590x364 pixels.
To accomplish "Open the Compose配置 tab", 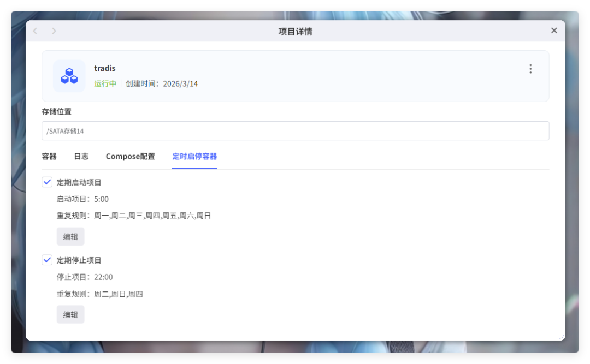I will (130, 157).
